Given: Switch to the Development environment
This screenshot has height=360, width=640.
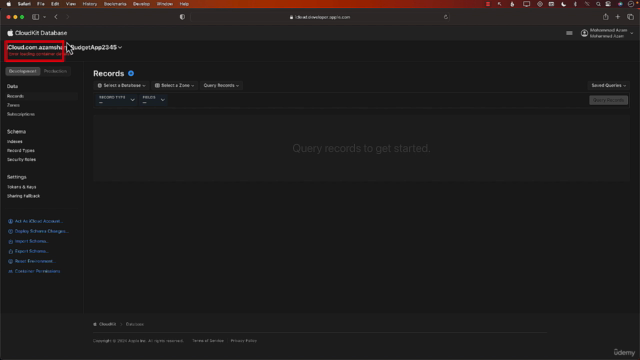Looking at the screenshot, I should [23, 71].
